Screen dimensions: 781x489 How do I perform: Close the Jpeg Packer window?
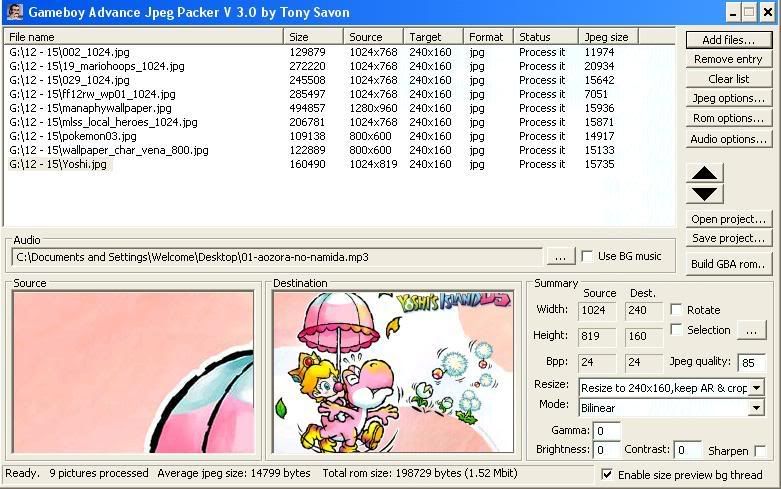[768, 12]
